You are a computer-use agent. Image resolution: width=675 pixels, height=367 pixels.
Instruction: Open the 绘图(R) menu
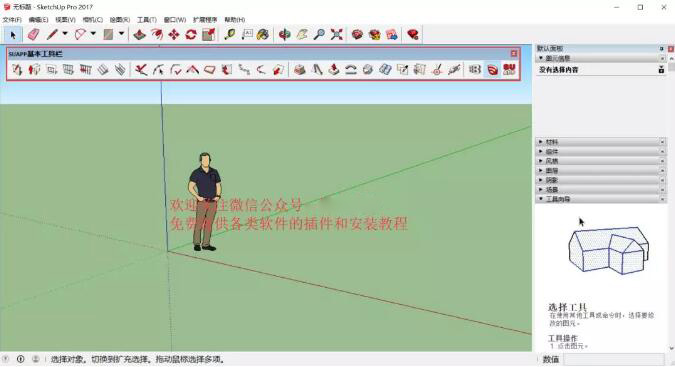pyautogui.click(x=120, y=20)
